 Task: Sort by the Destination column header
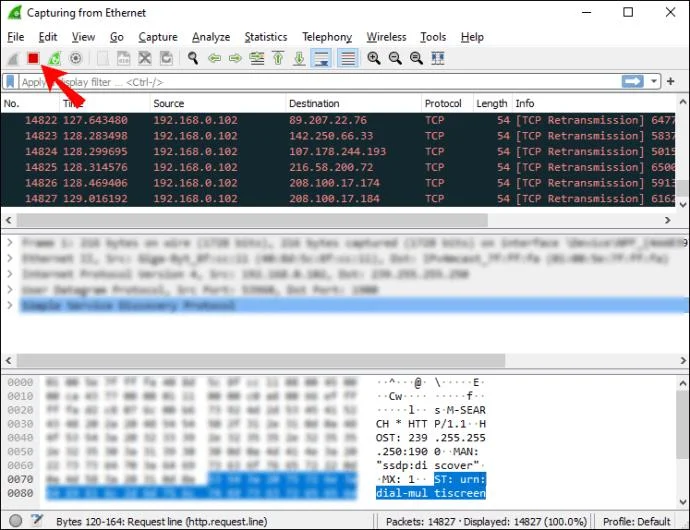(x=353, y=103)
